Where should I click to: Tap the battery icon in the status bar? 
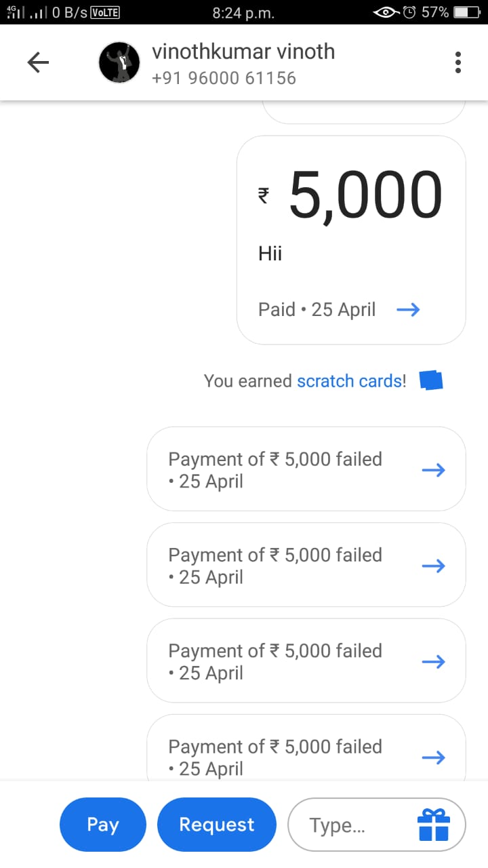(467, 12)
